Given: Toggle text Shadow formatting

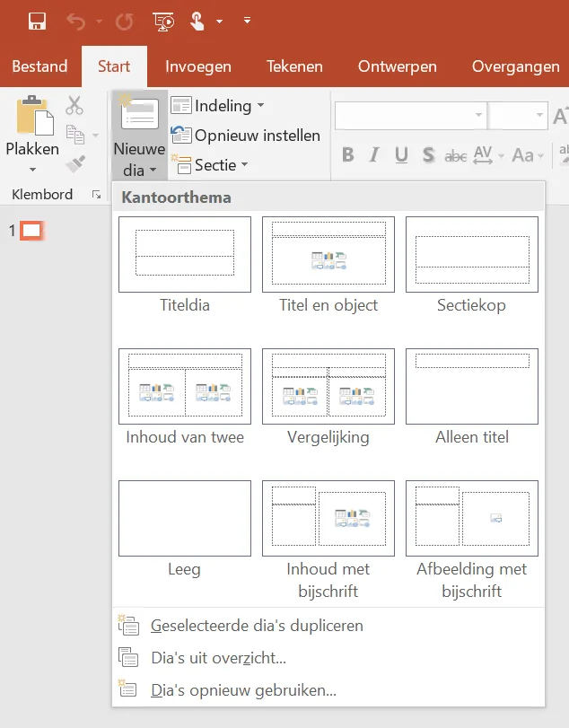Looking at the screenshot, I should point(428,154).
